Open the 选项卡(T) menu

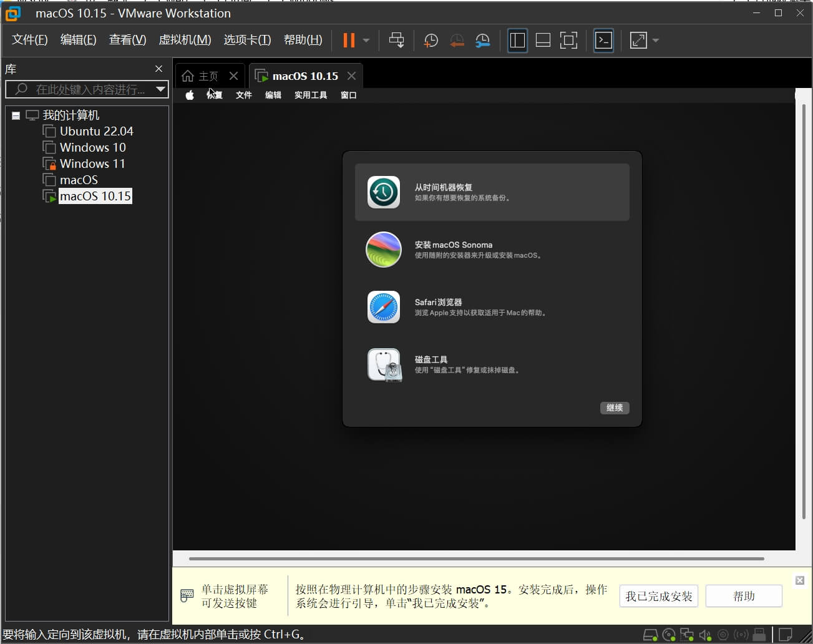(247, 40)
